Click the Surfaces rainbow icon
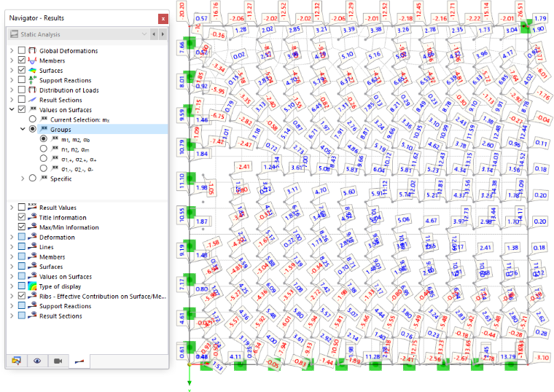554x392 pixels. 33,70
